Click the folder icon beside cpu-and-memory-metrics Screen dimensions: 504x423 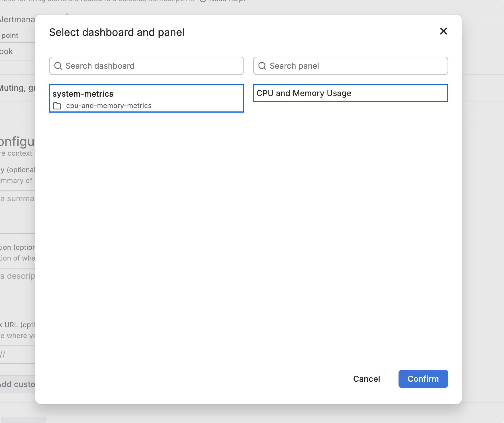pos(57,106)
